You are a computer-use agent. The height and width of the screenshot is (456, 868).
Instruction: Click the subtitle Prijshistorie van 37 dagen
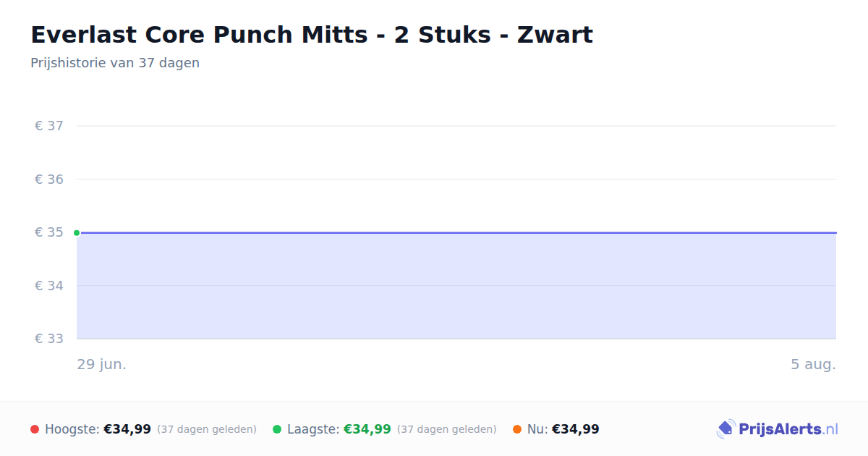tap(115, 63)
